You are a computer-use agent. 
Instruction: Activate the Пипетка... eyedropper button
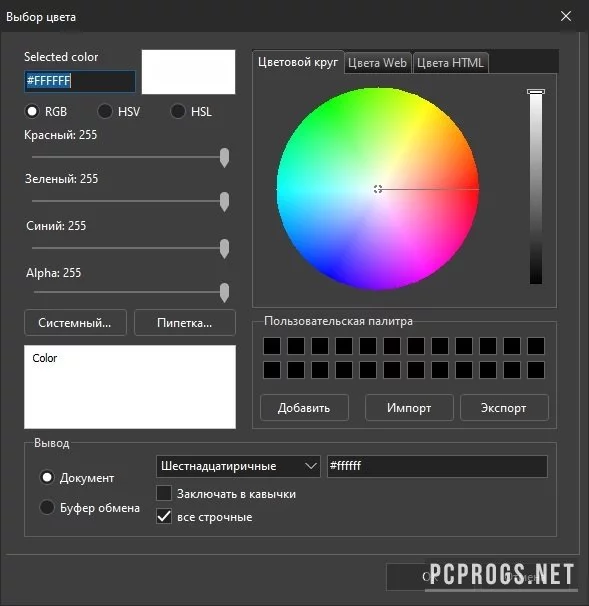(184, 323)
